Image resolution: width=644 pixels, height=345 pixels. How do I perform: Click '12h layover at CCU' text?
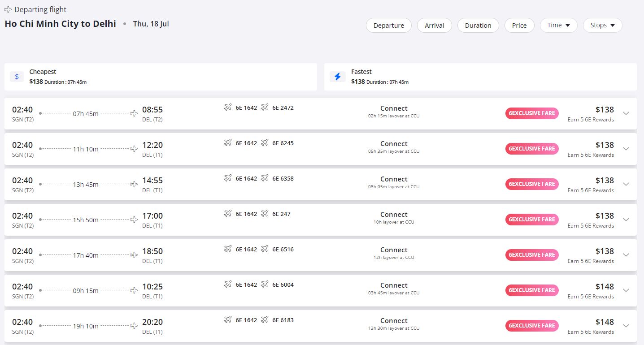coord(394,258)
